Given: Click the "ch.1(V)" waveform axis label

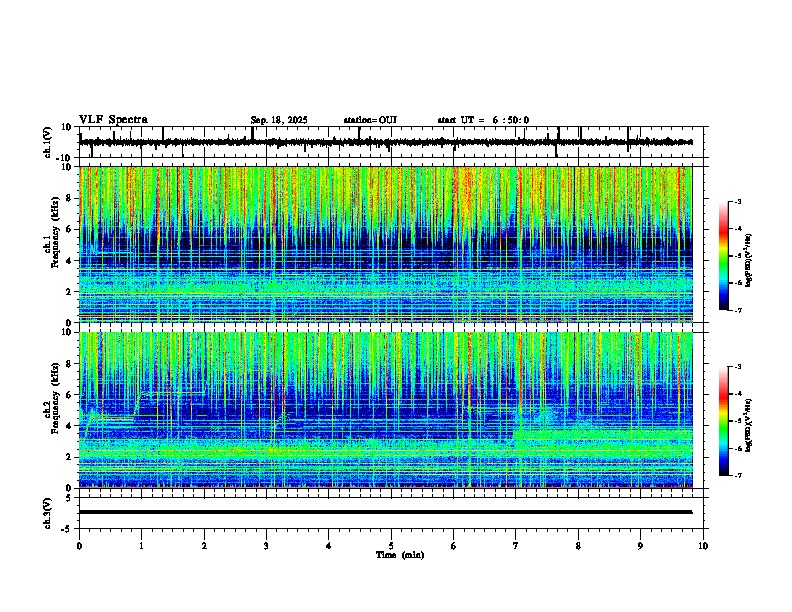Looking at the screenshot, I should (48, 142).
